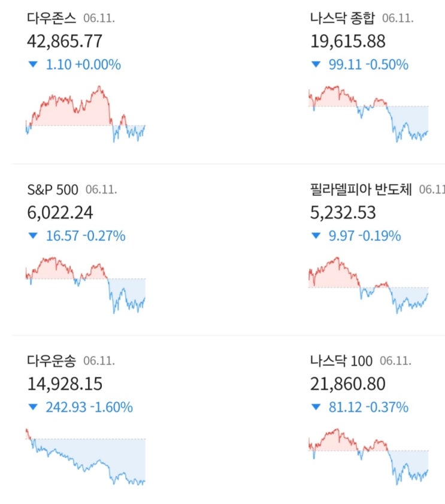This screenshot has width=445, height=504.
Task: Open the 나스닥 종합 index title
Action: tap(342, 19)
